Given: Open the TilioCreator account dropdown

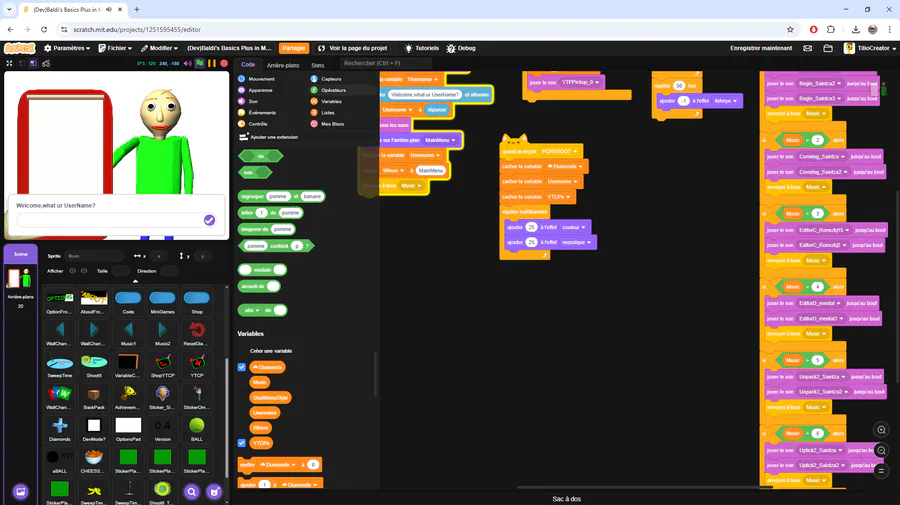Looking at the screenshot, I should click(870, 48).
